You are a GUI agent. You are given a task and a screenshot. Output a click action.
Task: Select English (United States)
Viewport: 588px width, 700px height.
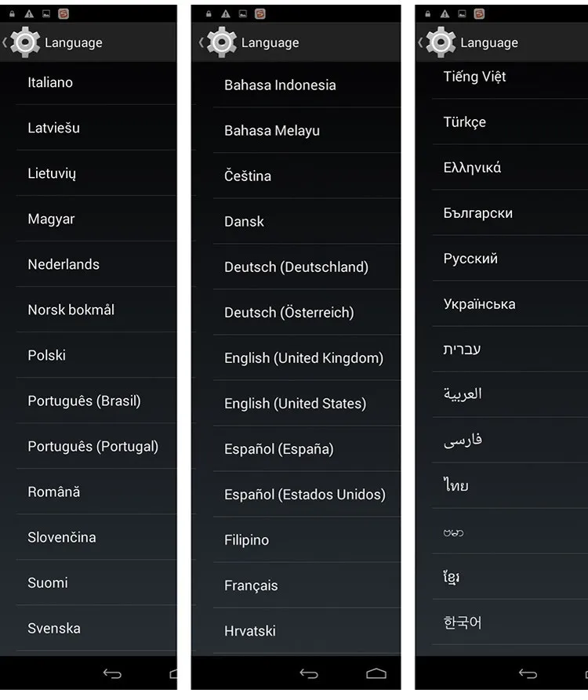click(x=295, y=404)
